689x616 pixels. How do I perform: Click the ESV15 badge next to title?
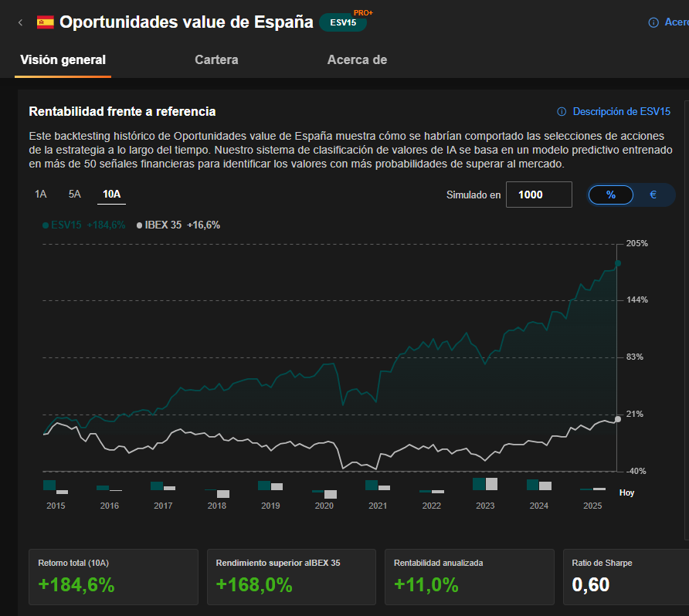[343, 22]
